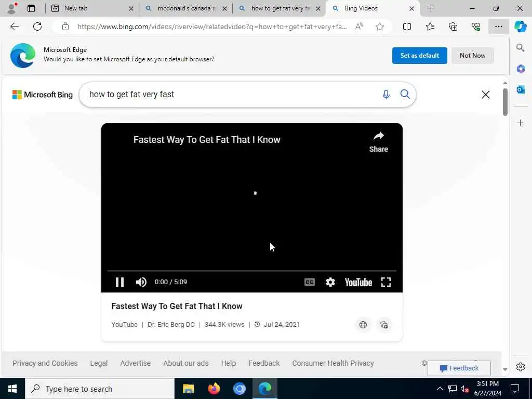532x399 pixels.
Task: Share the video with Share arrow
Action: point(379,142)
